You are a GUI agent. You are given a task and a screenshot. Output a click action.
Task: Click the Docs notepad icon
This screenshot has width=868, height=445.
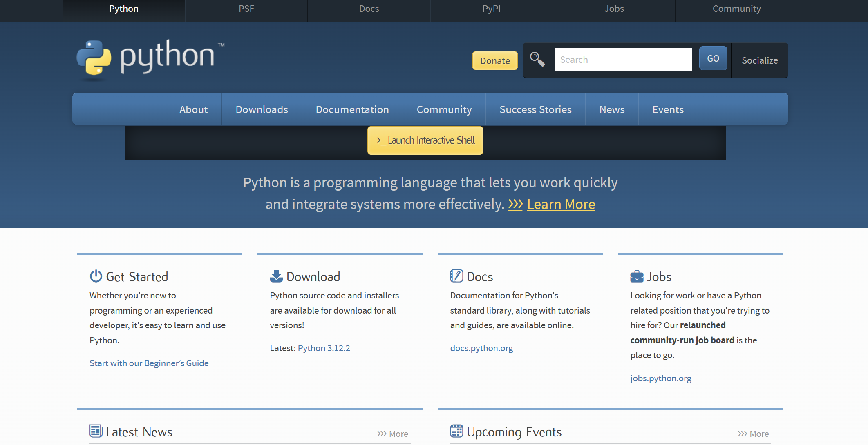pos(456,276)
